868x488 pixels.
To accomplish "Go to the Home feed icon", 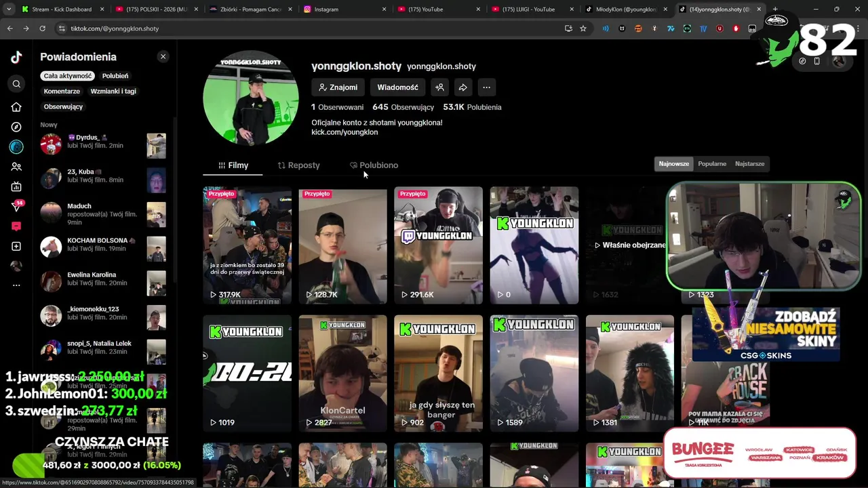I will click(16, 107).
